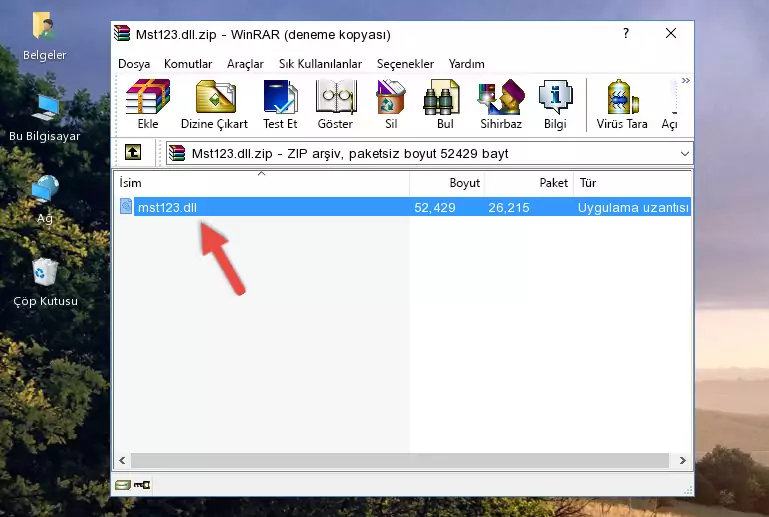This screenshot has width=769, height=517.
Task: Open the Seçenekler menu
Action: click(x=405, y=64)
